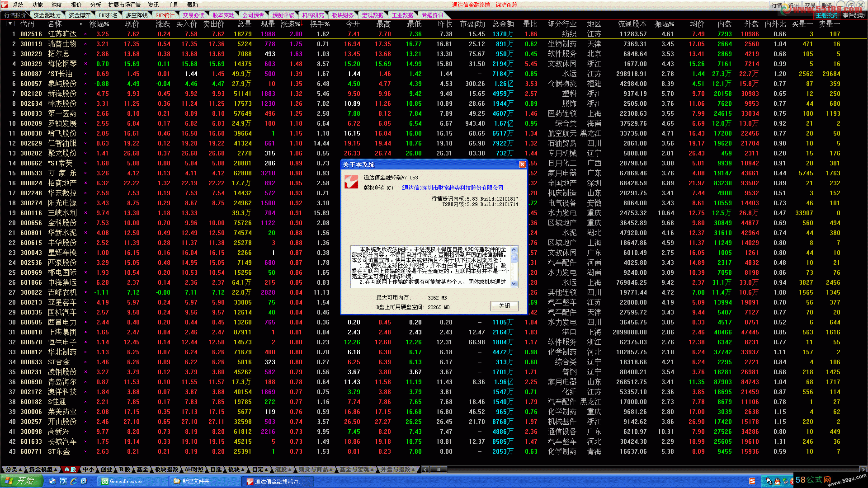Click the horizontal scrollbar thumb

[x=438, y=469]
